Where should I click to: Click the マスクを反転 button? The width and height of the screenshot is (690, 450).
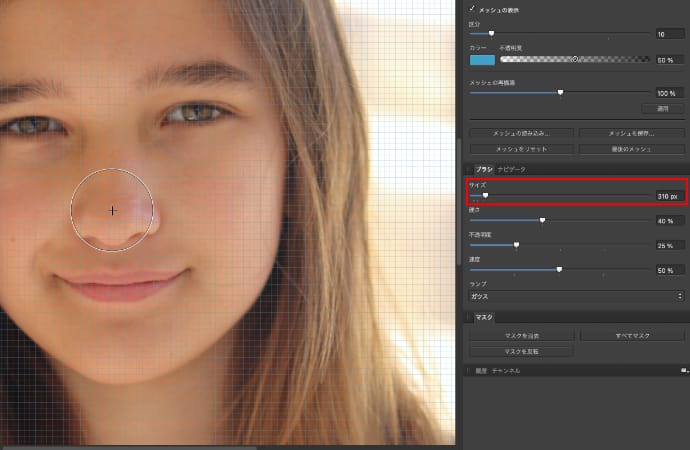tap(521, 351)
